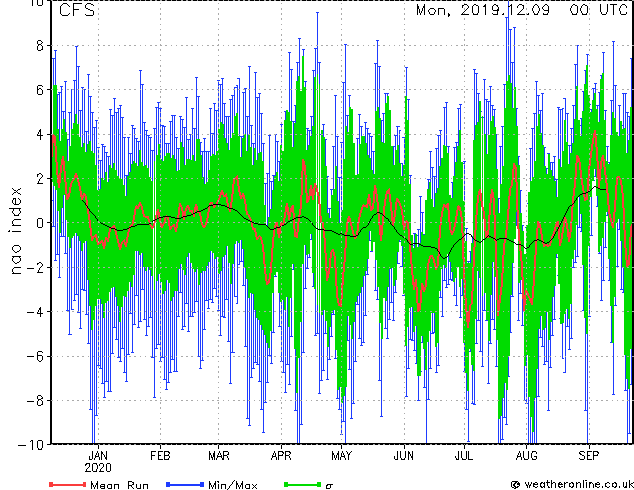This screenshot has height=490, width=634.
Task: Click the Mean Run legend text
Action: [x=120, y=485]
